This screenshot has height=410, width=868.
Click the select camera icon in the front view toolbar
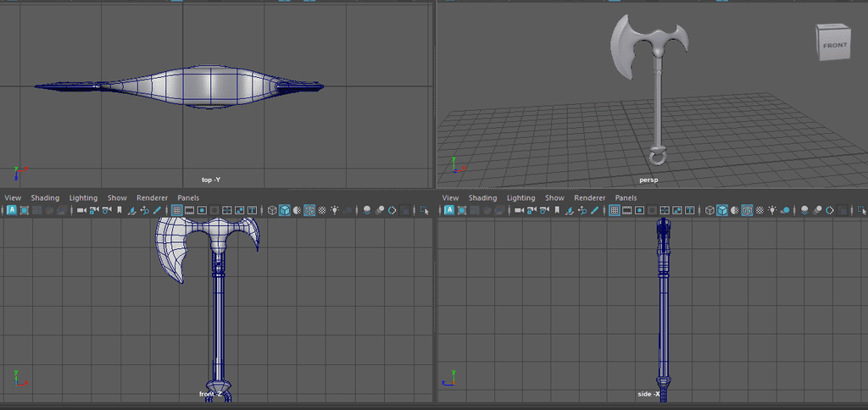[x=81, y=210]
